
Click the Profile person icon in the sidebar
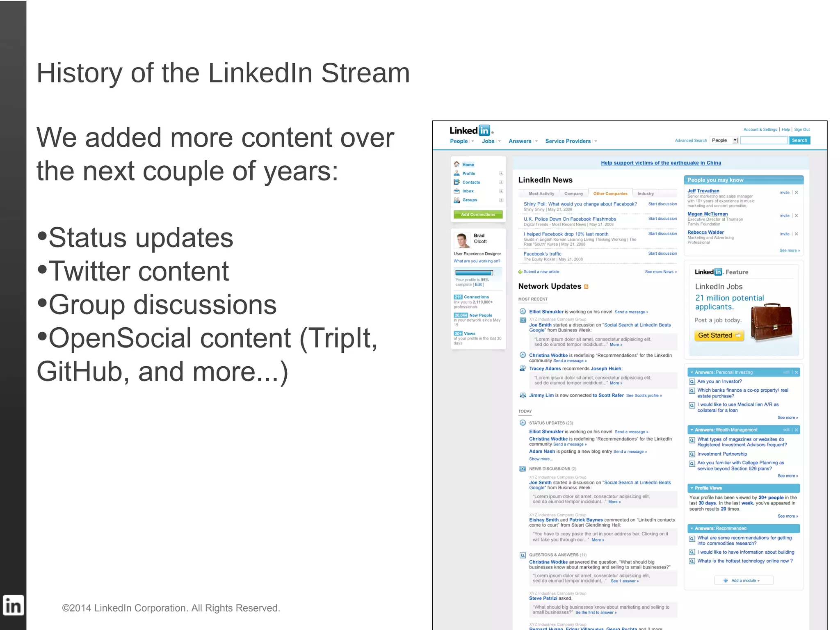click(x=457, y=173)
